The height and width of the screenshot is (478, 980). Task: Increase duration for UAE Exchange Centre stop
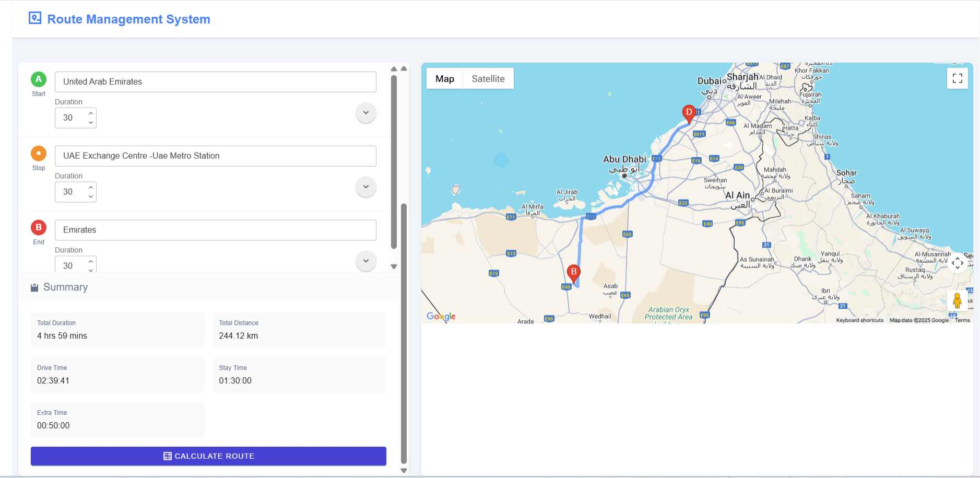pyautogui.click(x=91, y=187)
